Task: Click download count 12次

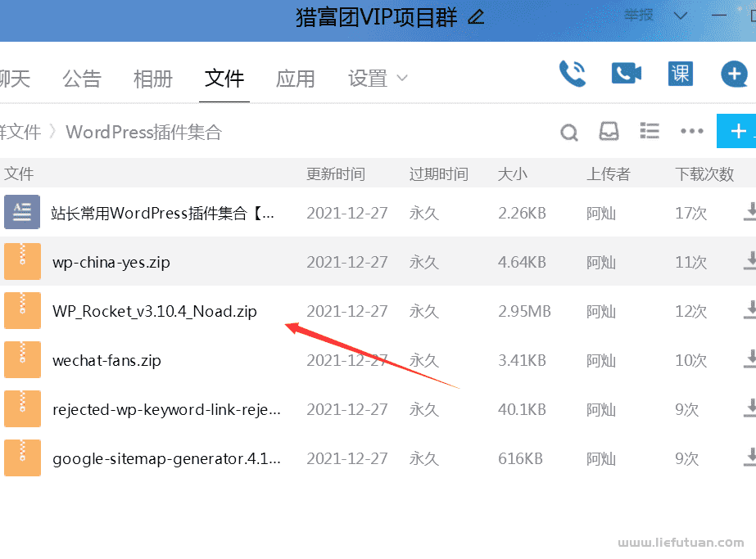Action: pos(690,311)
